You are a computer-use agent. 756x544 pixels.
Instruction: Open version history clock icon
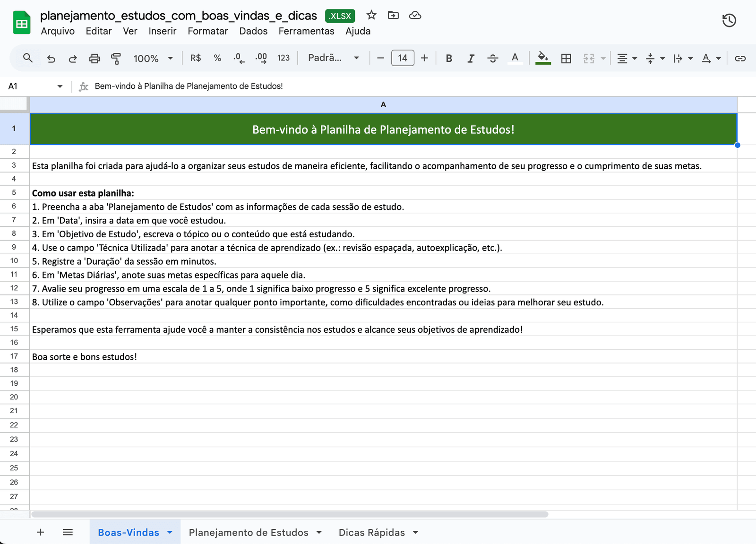pos(729,20)
